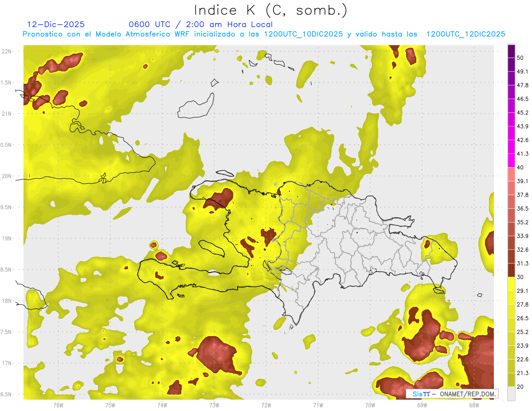This screenshot has height=411, width=532.
Task: Click the color bar value "22.6"
Action: [523, 360]
